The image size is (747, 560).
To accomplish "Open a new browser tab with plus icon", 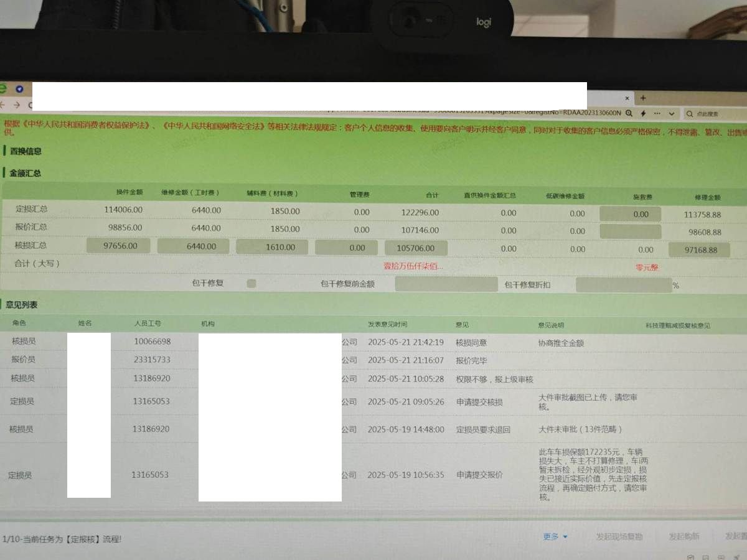I will pos(643,98).
